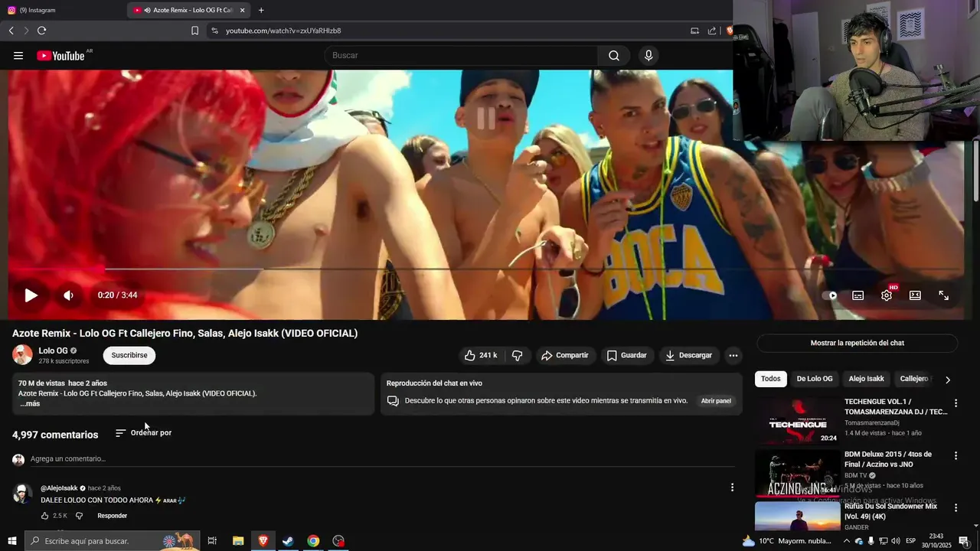Click the Guardar save button
Image resolution: width=980 pixels, height=551 pixels.
point(627,355)
